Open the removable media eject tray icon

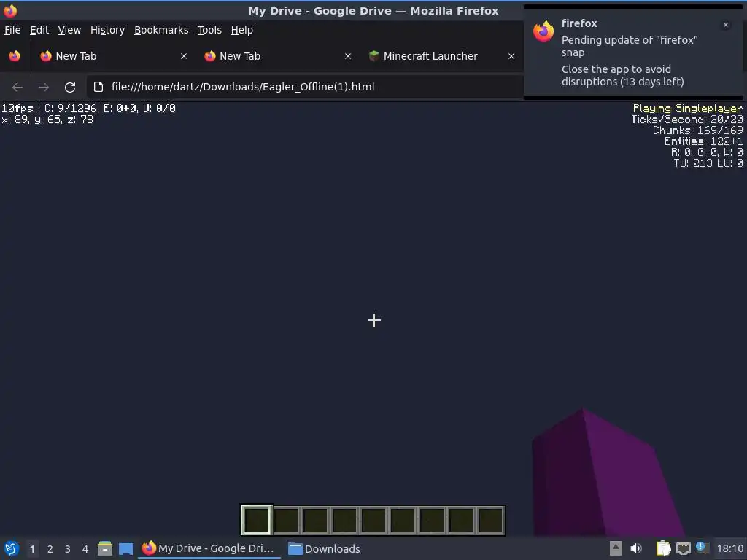pos(616,548)
